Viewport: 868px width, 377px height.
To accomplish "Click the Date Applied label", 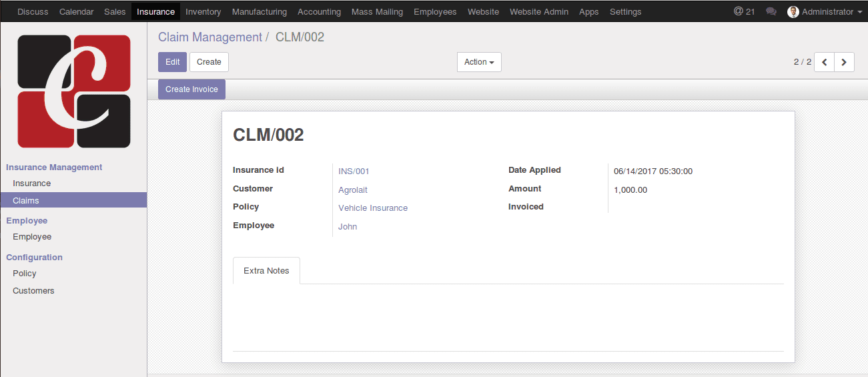I will pyautogui.click(x=534, y=170).
